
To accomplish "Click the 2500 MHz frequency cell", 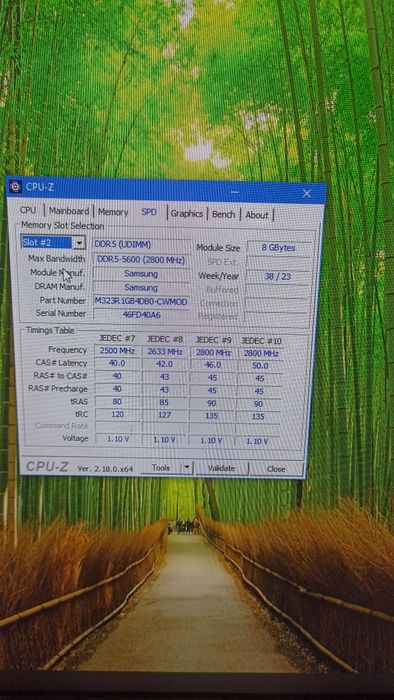I will (117, 351).
